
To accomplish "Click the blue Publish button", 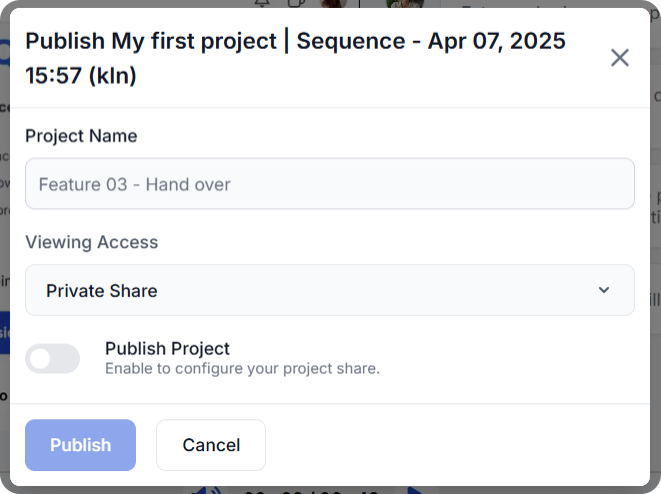I will tap(81, 445).
